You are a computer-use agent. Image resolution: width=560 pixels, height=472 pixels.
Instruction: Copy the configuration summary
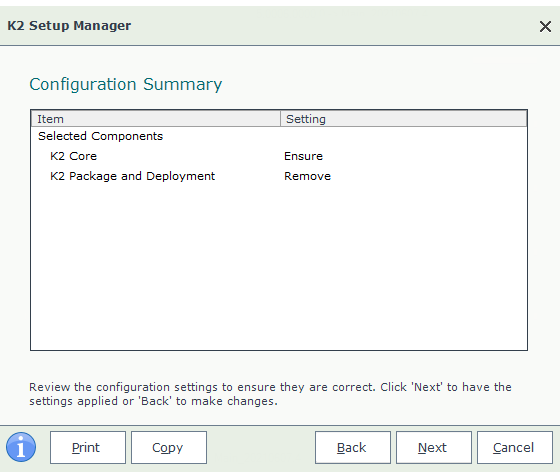[x=169, y=447]
